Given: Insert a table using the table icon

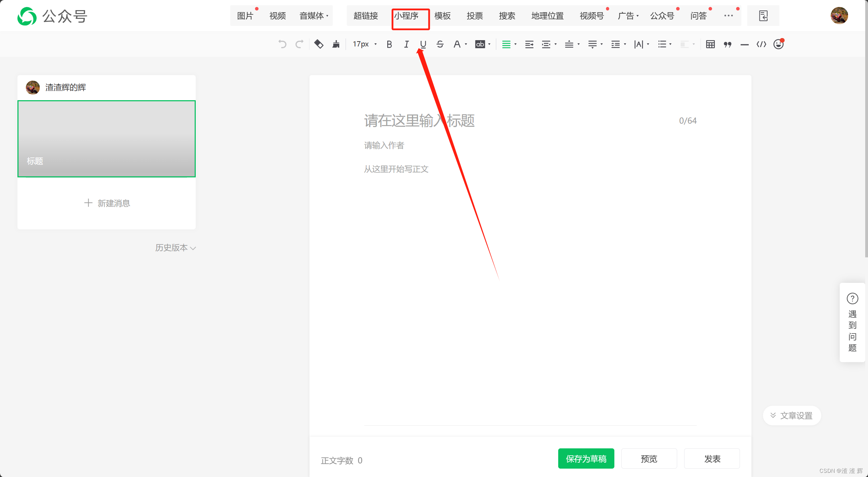Looking at the screenshot, I should pyautogui.click(x=710, y=44).
